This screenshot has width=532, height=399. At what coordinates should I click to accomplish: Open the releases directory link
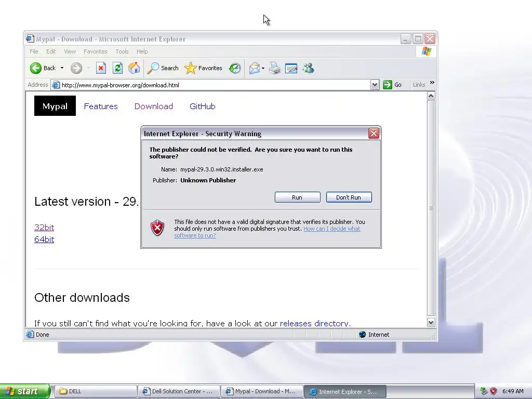315,323
